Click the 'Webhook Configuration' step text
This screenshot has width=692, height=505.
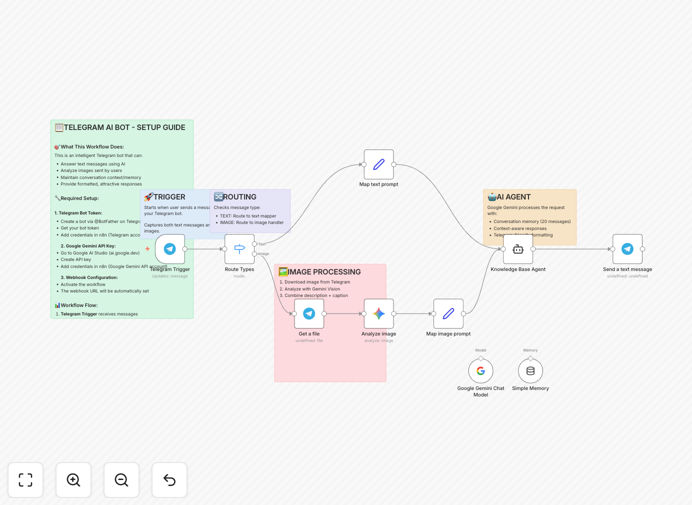89,278
